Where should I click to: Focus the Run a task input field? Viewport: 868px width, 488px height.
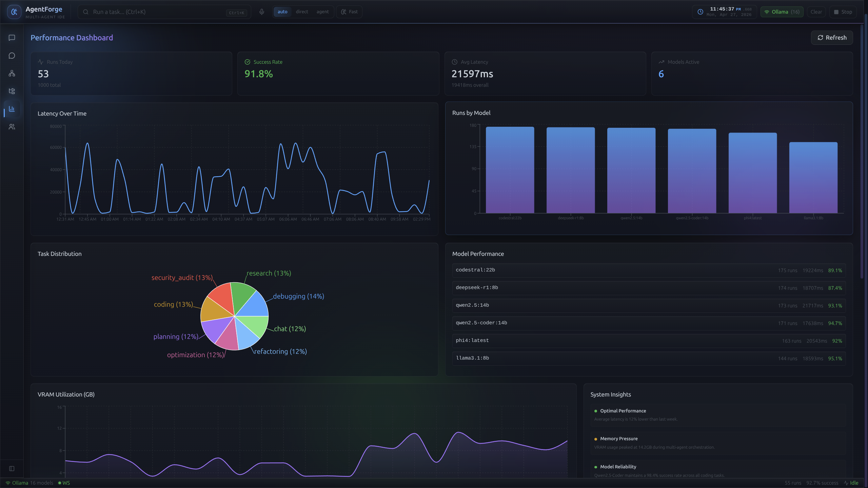coord(164,12)
